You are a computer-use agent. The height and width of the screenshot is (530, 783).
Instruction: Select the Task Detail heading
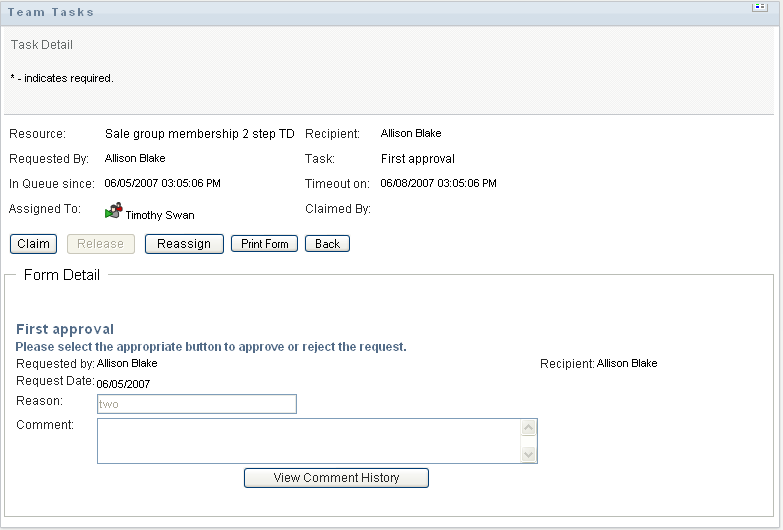tap(42, 45)
